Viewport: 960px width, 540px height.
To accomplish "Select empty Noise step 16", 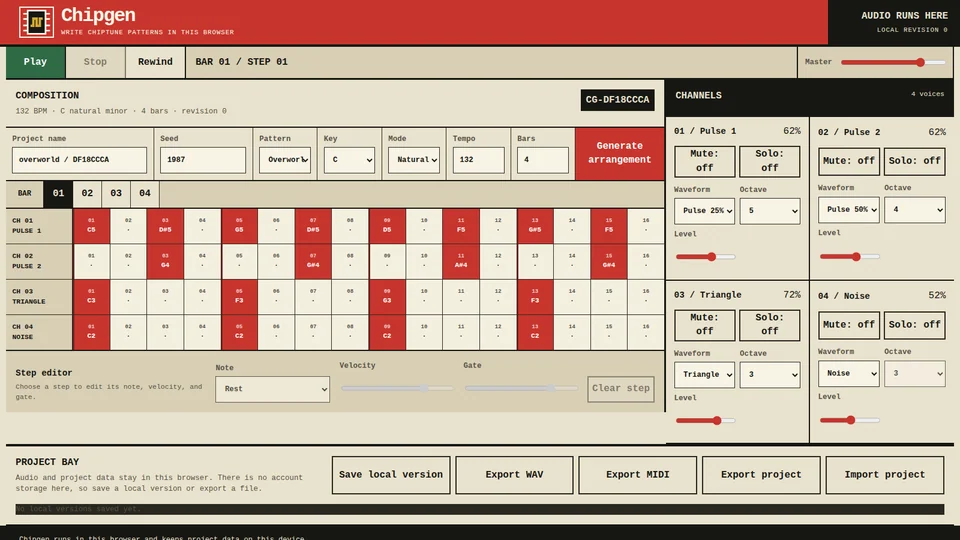I will (646, 332).
